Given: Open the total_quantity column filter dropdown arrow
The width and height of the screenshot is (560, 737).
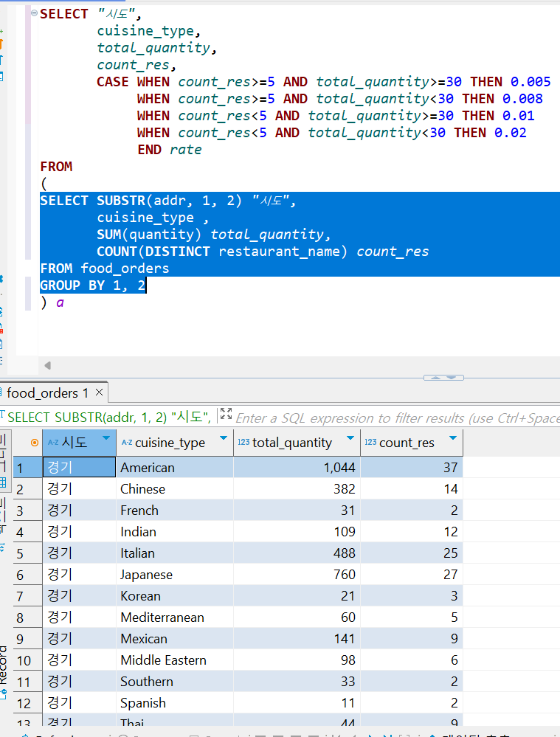Looking at the screenshot, I should (350, 438).
